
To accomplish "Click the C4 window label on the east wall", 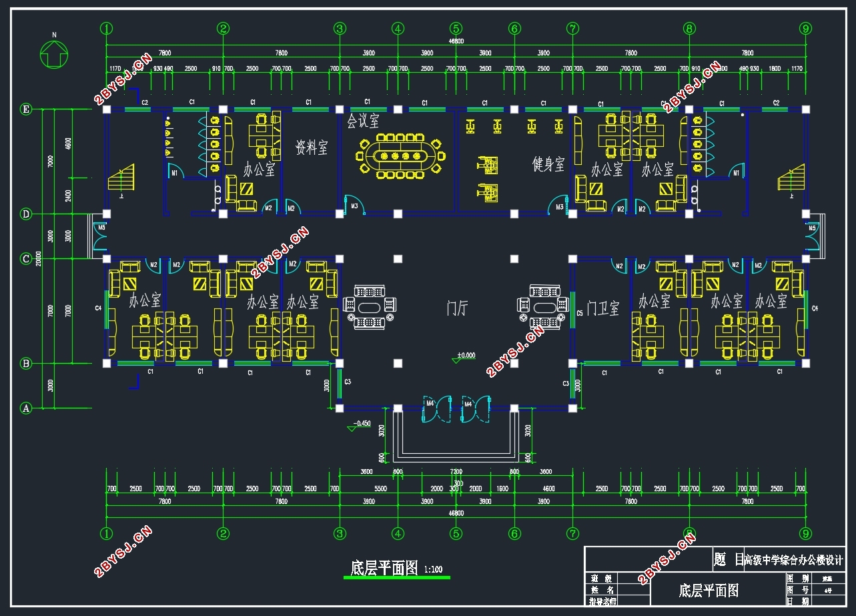I will coord(815,308).
